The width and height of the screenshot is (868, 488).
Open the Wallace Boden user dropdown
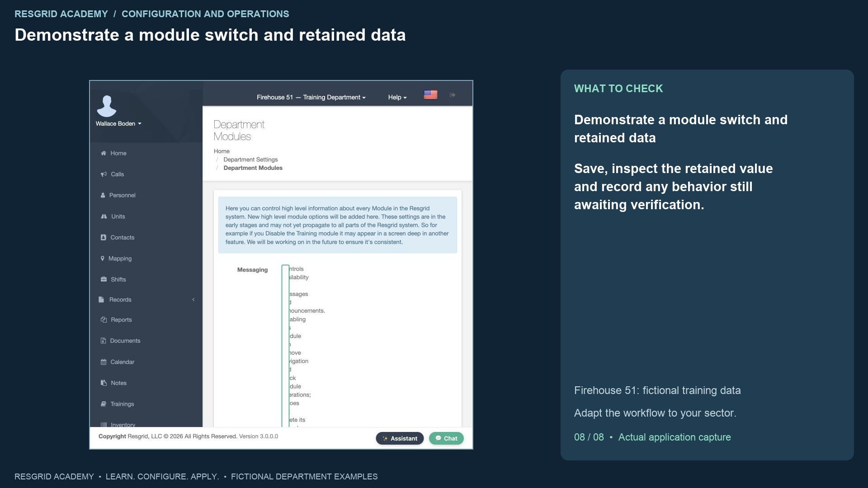[x=118, y=124]
